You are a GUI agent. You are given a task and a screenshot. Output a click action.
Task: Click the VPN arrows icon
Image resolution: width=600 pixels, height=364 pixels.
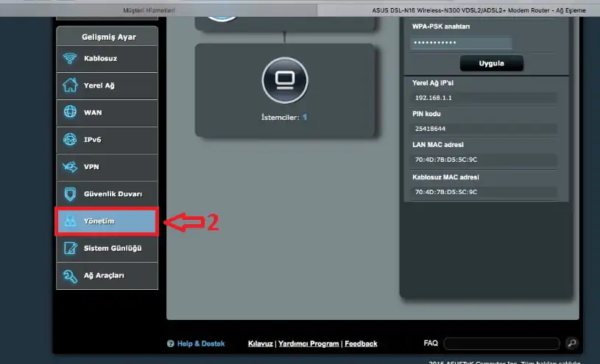[x=70, y=167]
